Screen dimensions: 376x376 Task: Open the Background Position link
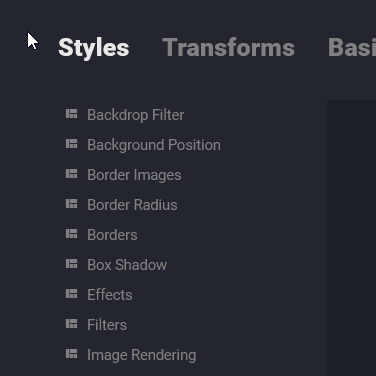pyautogui.click(x=154, y=145)
